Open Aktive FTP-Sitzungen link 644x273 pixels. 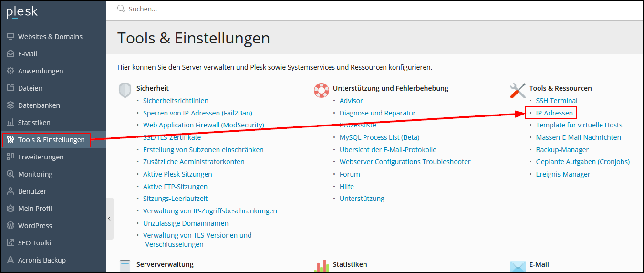[x=175, y=187]
